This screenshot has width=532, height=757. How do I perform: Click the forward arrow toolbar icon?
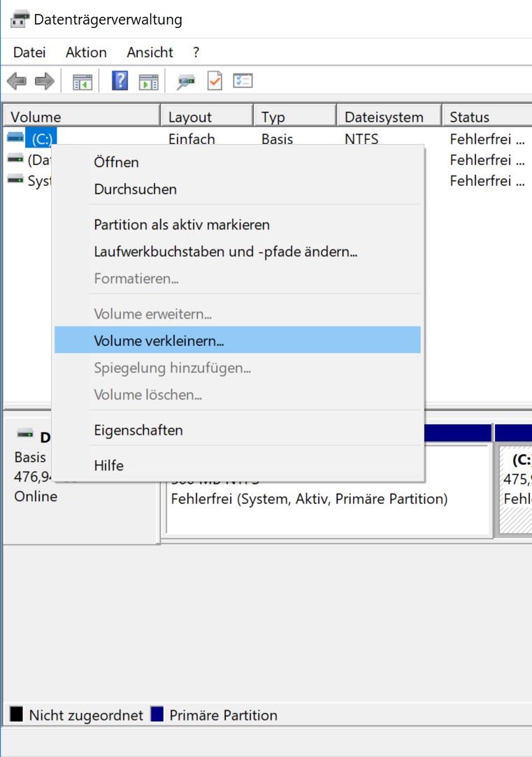click(45, 82)
